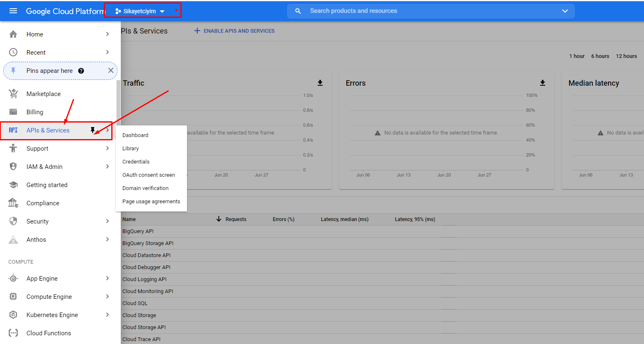Open the hamburger navigation menu
The image size is (644, 344).
[x=13, y=11]
